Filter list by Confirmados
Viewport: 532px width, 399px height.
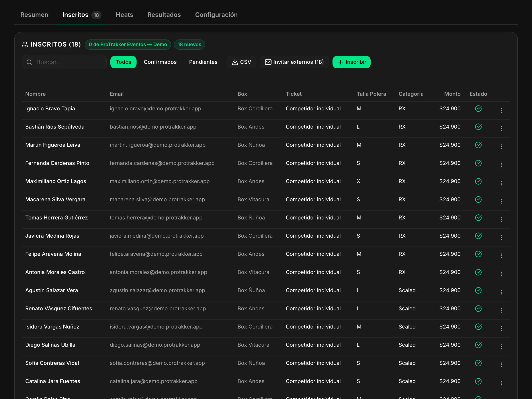160,62
